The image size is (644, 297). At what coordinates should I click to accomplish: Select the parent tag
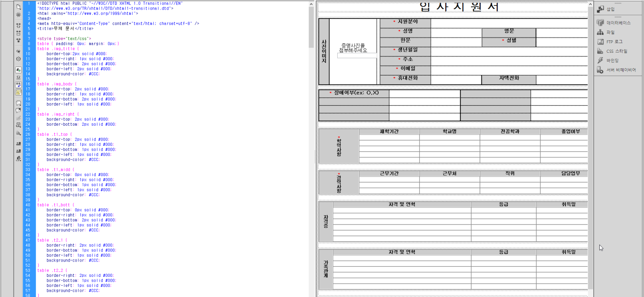point(19,51)
